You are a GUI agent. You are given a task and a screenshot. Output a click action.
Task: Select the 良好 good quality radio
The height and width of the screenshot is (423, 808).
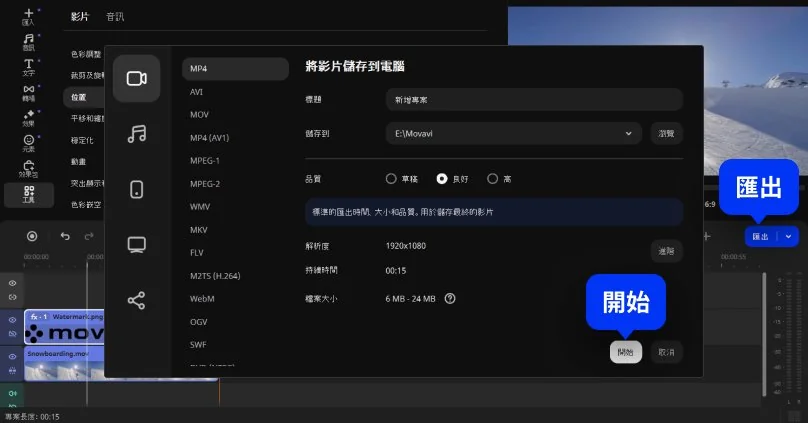coord(442,179)
